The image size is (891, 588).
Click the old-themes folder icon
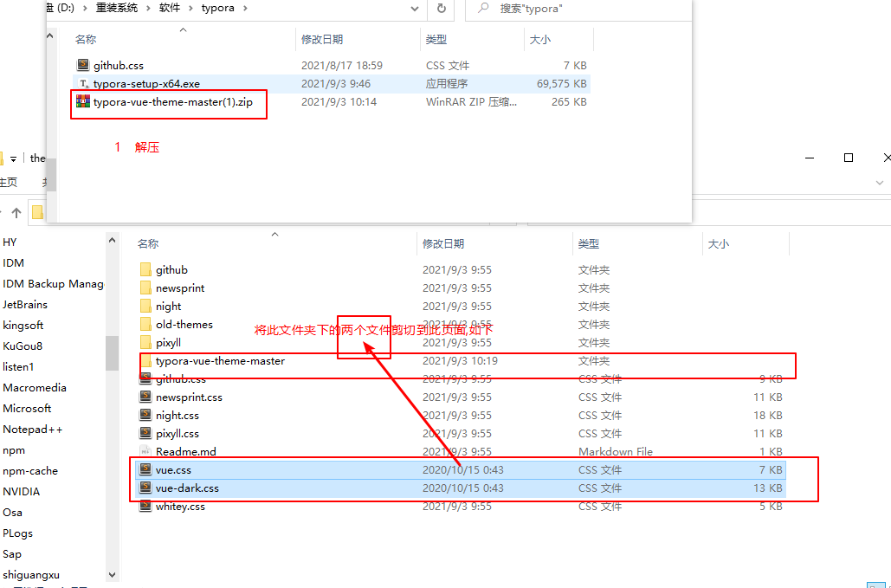click(146, 324)
